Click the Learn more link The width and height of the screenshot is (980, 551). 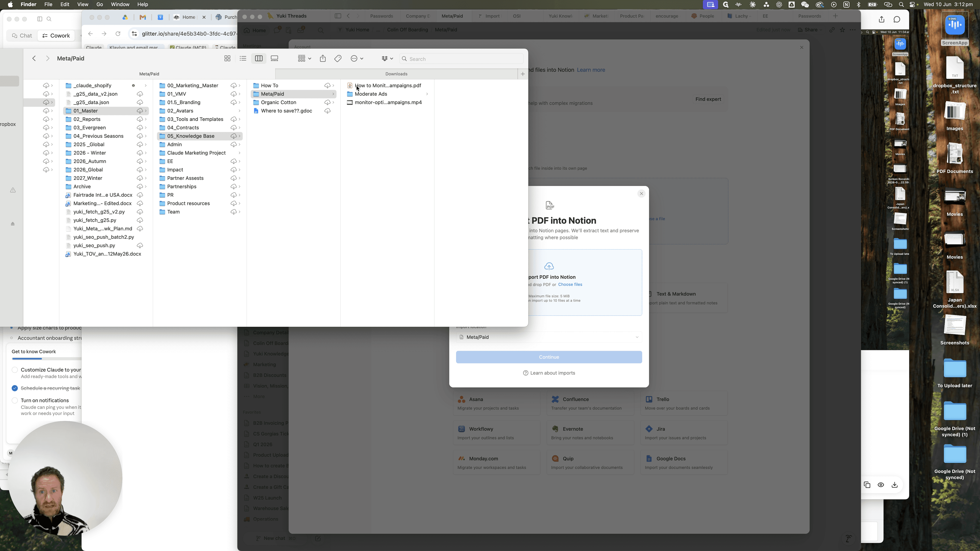591,70
